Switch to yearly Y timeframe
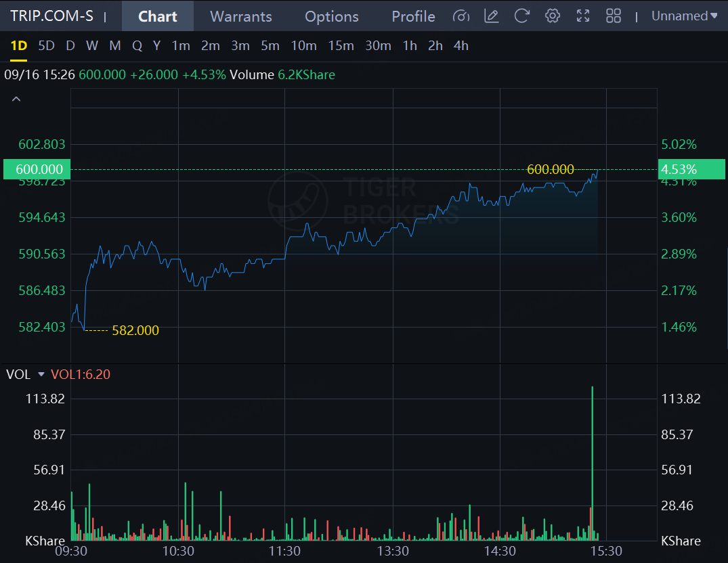Image resolution: width=728 pixels, height=563 pixels. tap(157, 46)
